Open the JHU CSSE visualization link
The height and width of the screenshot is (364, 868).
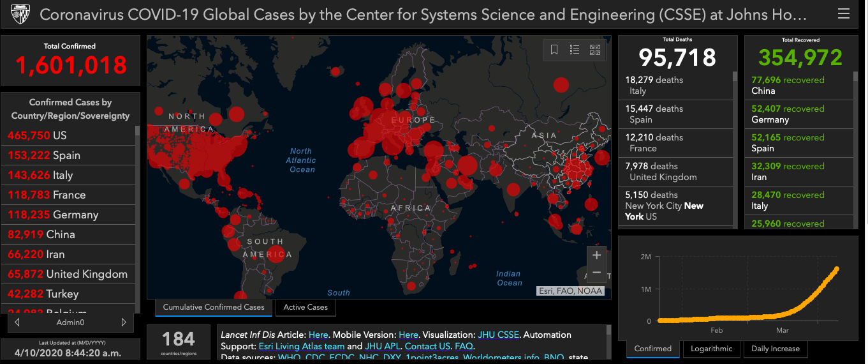coord(499,335)
